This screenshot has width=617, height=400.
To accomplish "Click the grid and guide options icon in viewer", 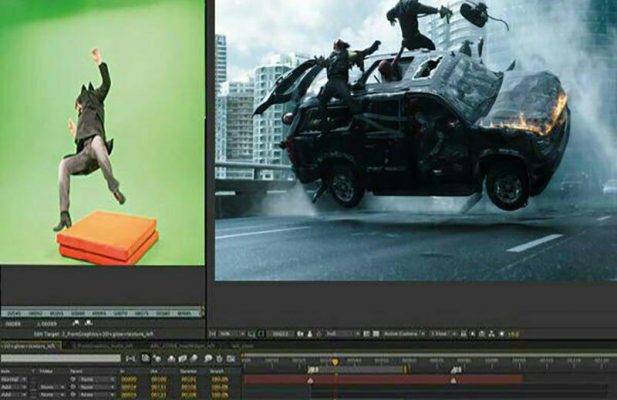I will click(251, 334).
